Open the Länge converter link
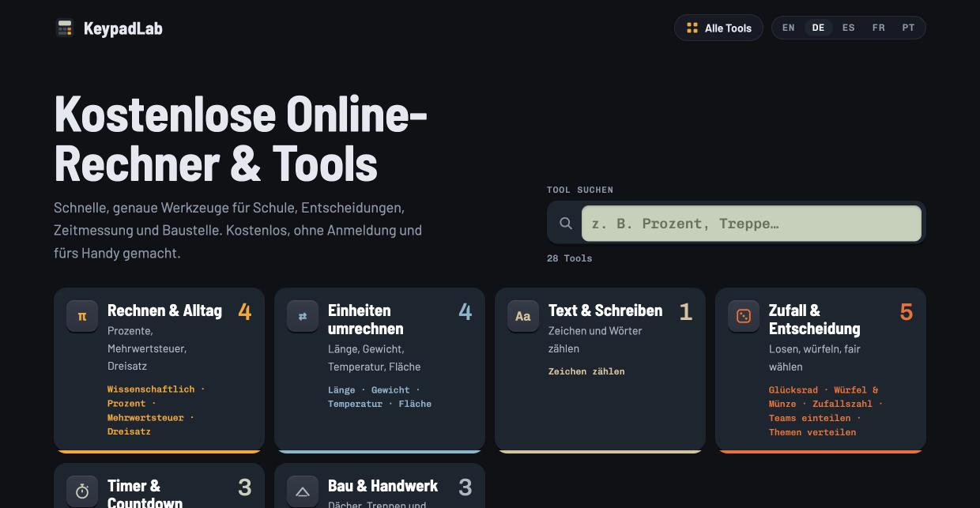 341,390
